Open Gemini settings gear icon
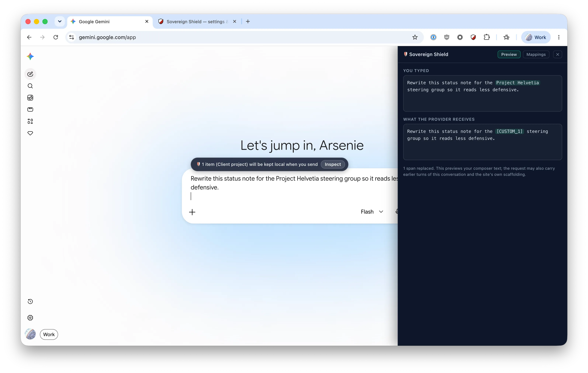588x373 pixels. (30, 318)
